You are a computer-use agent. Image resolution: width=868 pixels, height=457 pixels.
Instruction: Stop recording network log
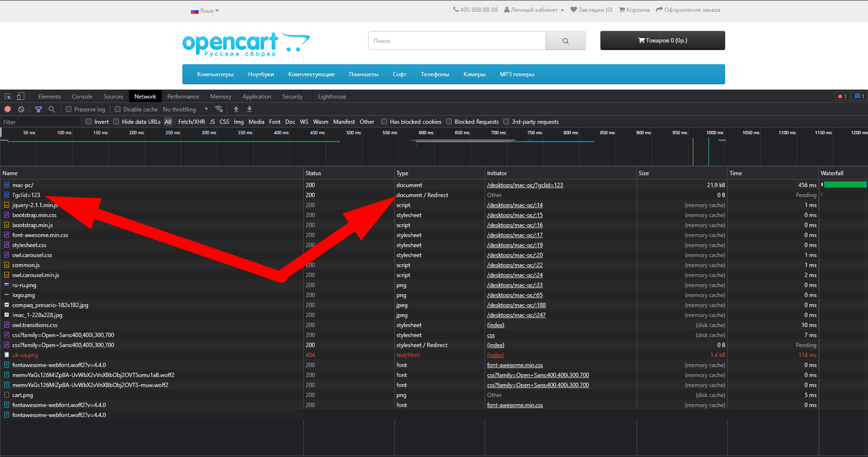pyautogui.click(x=8, y=109)
